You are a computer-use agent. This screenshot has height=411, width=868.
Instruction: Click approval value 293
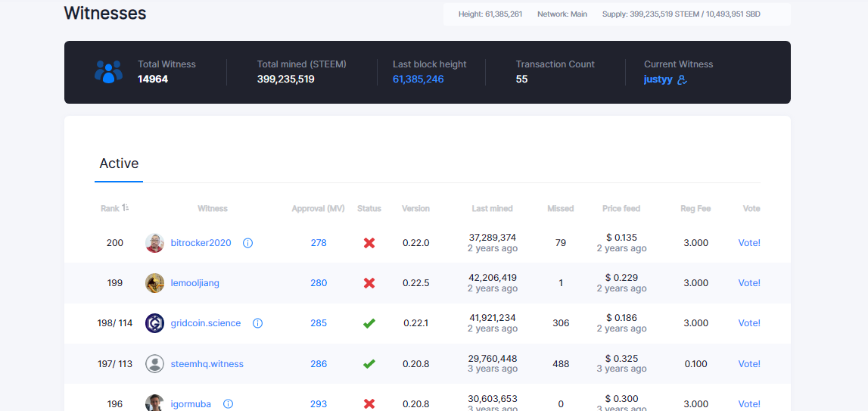click(319, 403)
